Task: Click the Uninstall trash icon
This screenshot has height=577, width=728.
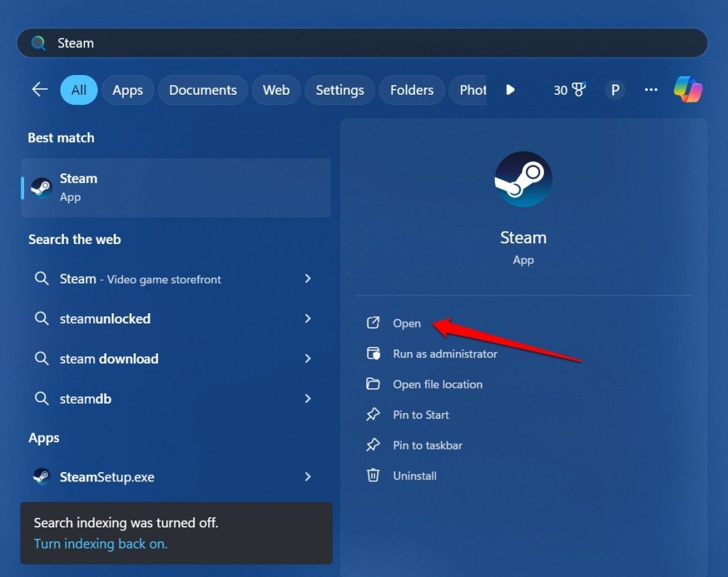Action: [373, 476]
